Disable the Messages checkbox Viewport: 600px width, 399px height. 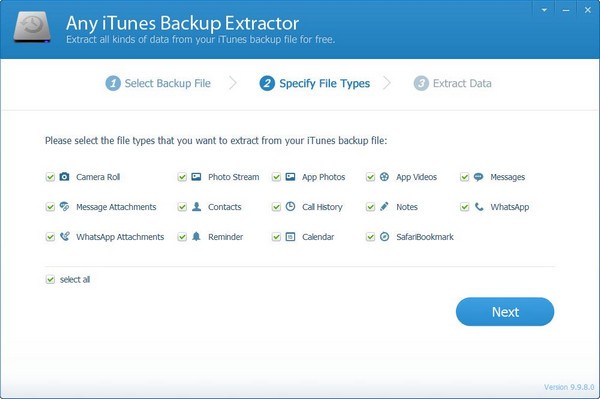pyautogui.click(x=465, y=177)
